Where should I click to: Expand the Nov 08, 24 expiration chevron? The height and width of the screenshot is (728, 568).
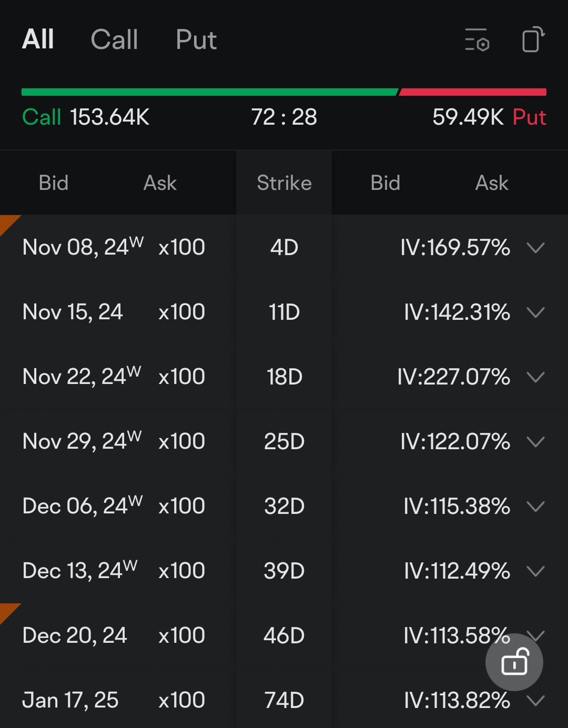[x=535, y=247]
